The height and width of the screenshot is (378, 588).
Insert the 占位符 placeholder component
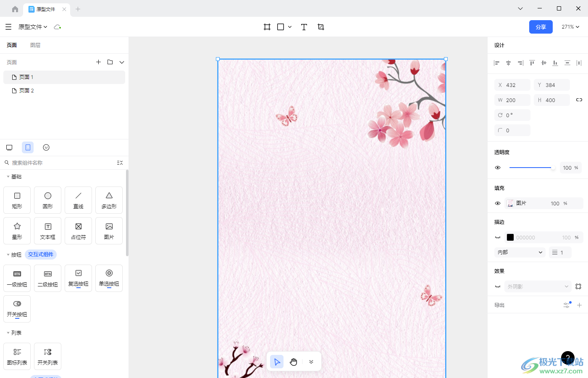point(79,231)
